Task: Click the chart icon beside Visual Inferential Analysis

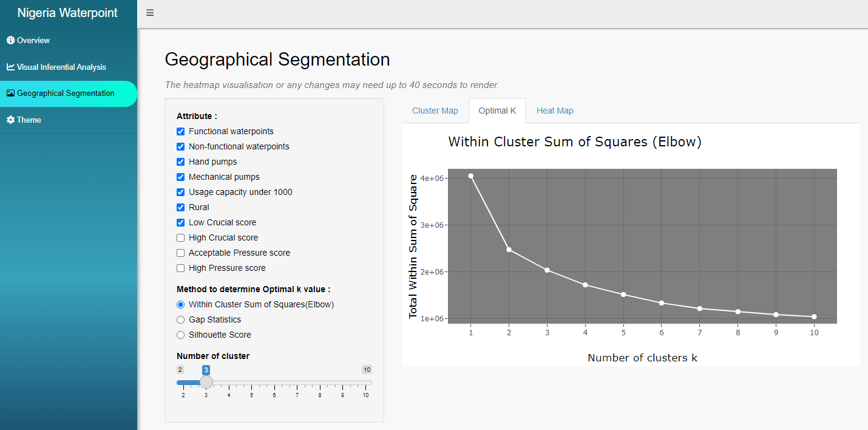Action: coord(10,67)
